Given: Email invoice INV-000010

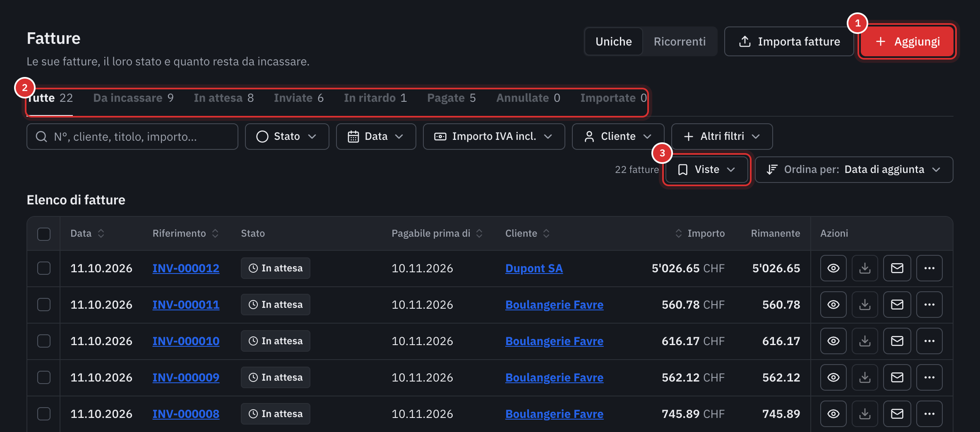Looking at the screenshot, I should coord(897,341).
